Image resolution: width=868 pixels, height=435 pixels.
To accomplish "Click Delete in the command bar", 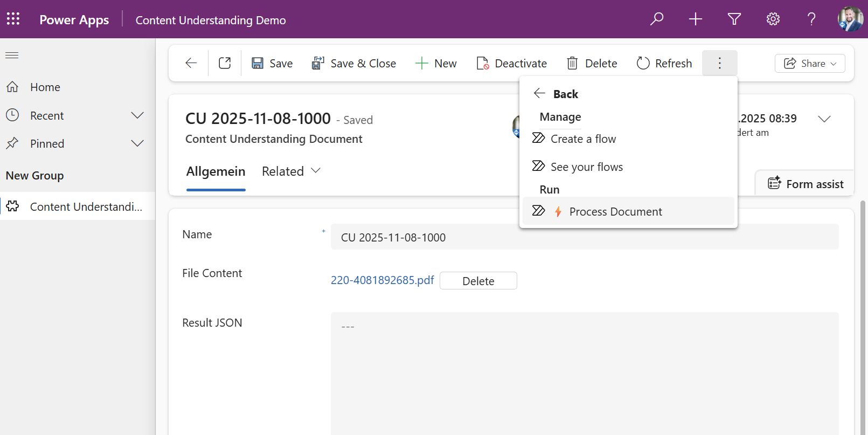I will click(592, 63).
